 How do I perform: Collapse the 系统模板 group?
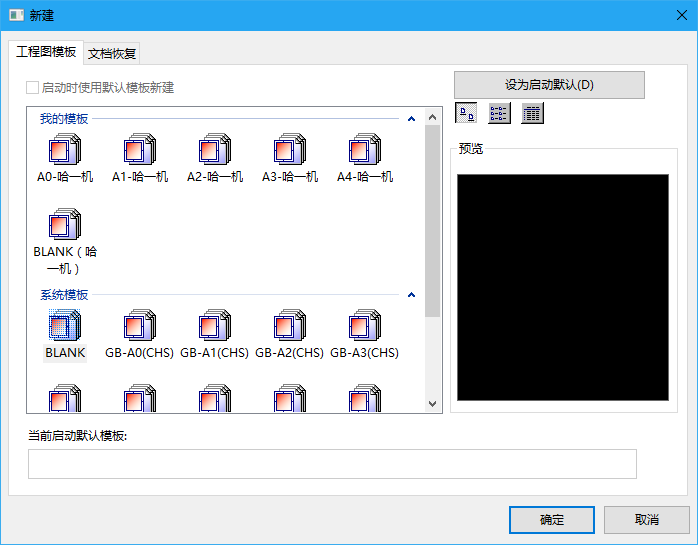[411, 295]
